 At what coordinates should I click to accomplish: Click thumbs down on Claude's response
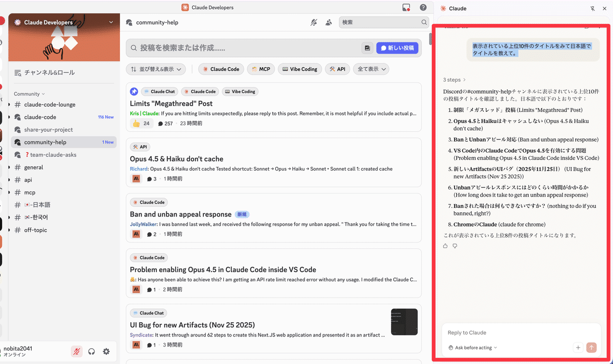pyautogui.click(x=455, y=246)
